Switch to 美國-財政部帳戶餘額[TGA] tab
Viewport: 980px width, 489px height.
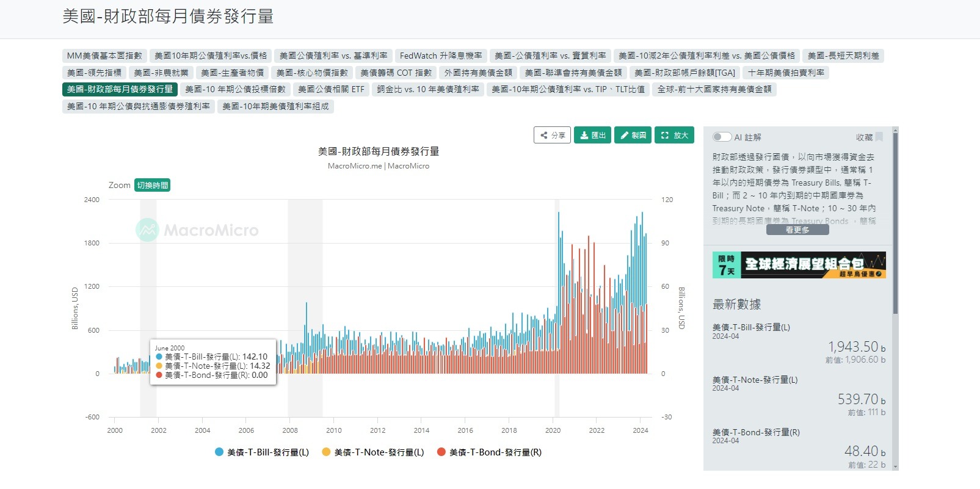click(x=684, y=73)
